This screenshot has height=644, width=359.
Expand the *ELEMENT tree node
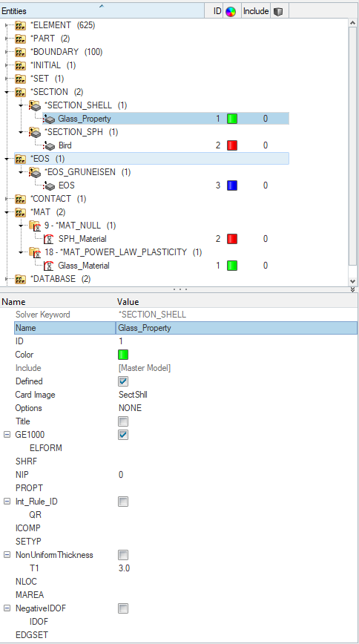pos(7,25)
